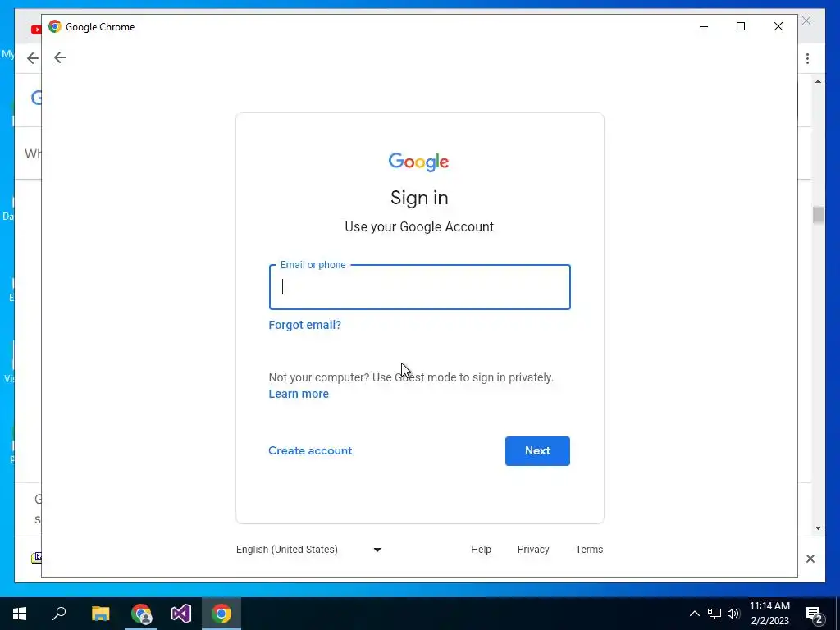Click the Google logo on the sign-in card

click(x=419, y=162)
